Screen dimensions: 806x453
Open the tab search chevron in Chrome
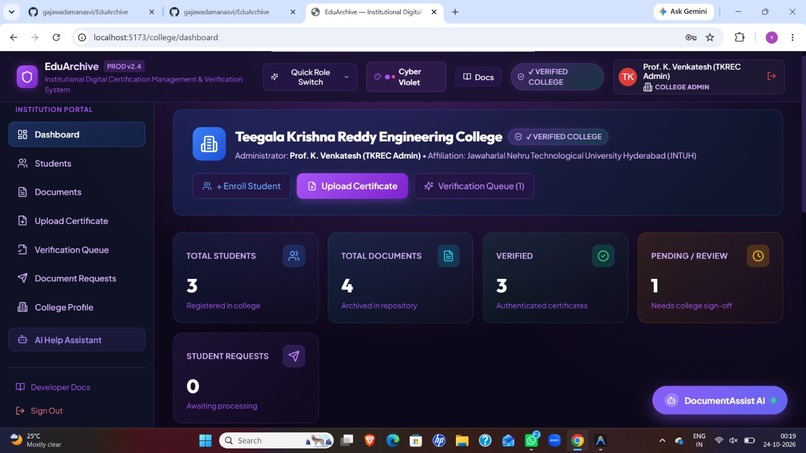11,11
